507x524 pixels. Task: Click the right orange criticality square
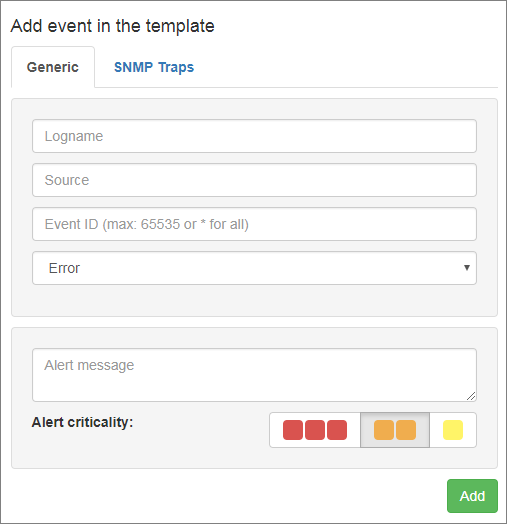click(406, 430)
